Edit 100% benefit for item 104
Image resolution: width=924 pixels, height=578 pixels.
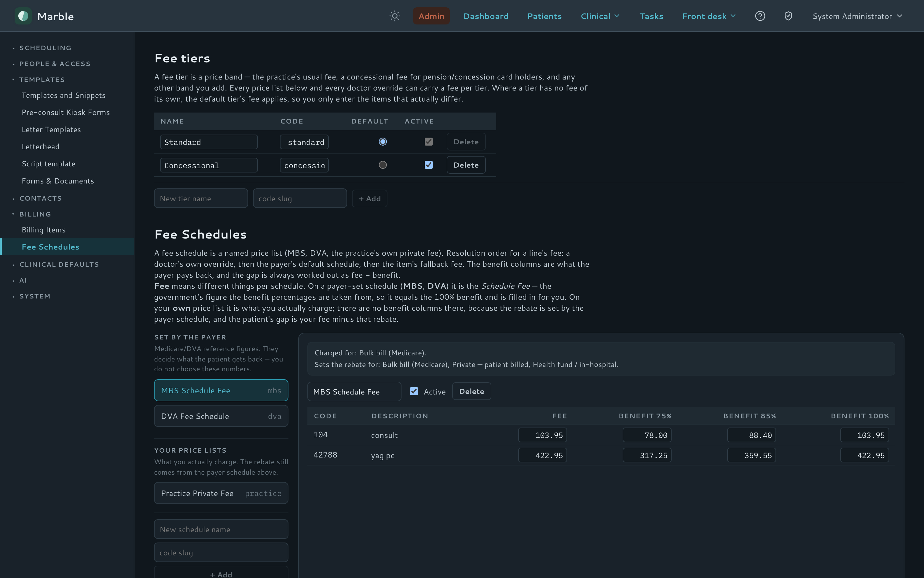coord(865,435)
